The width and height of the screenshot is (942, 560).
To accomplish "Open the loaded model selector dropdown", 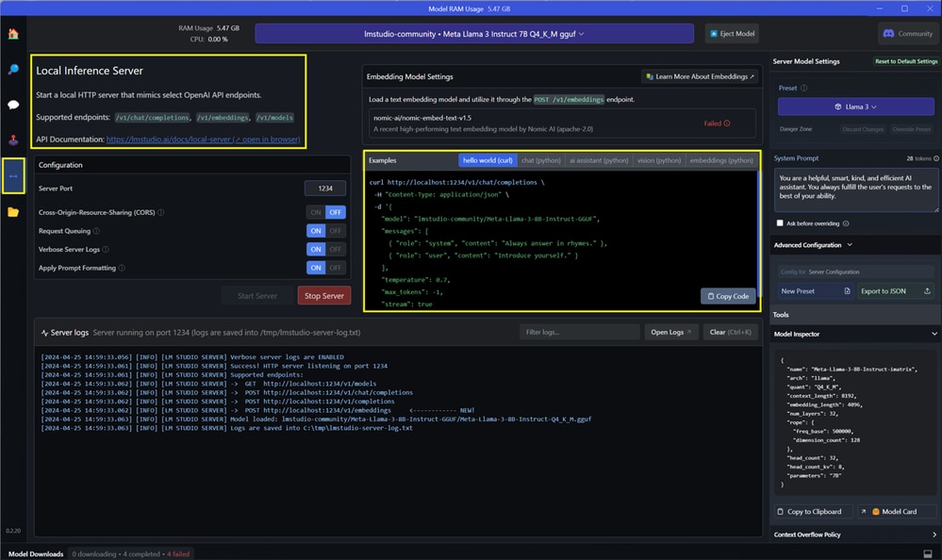I will [x=474, y=34].
